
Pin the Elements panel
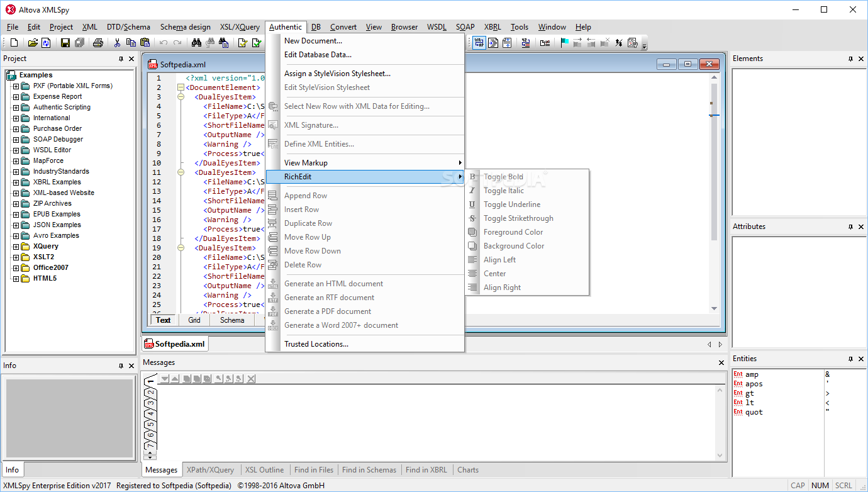pos(850,59)
